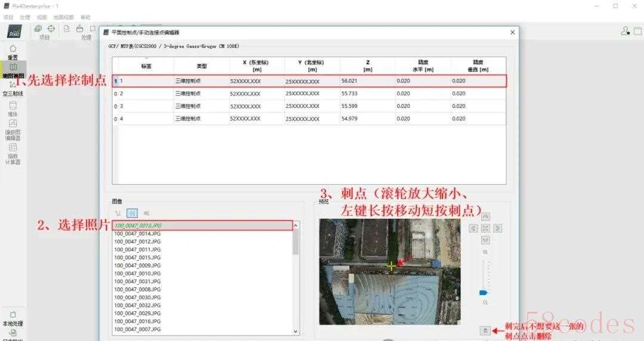Select image 100_0047_0031.JPG in the list

click(202, 281)
